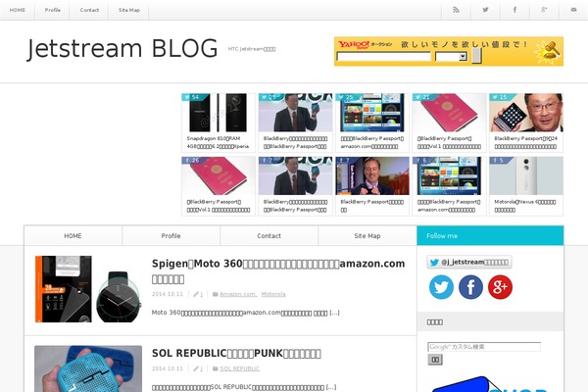The image size is (588, 392).
Task: Open the popular post with 15 tweets
Action: (525, 122)
